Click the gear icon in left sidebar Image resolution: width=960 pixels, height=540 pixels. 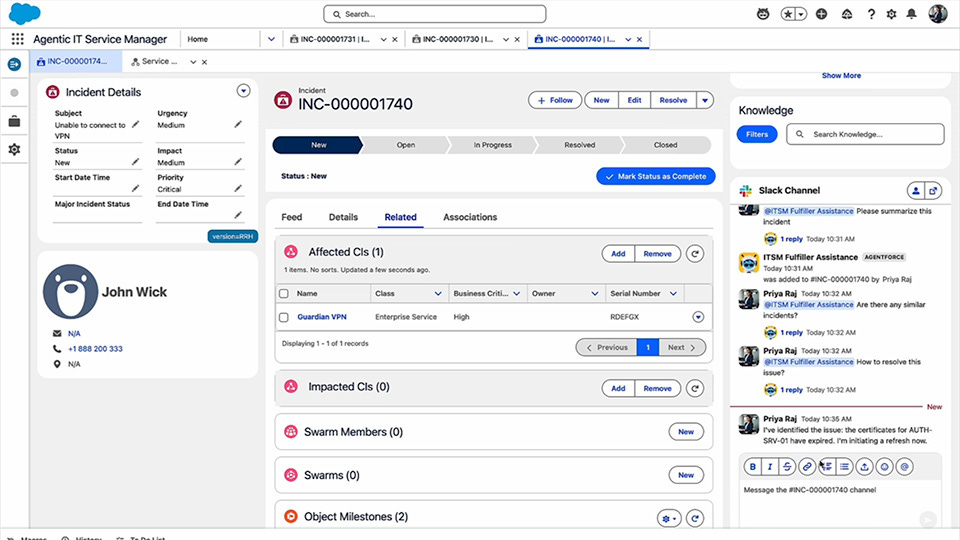point(14,149)
